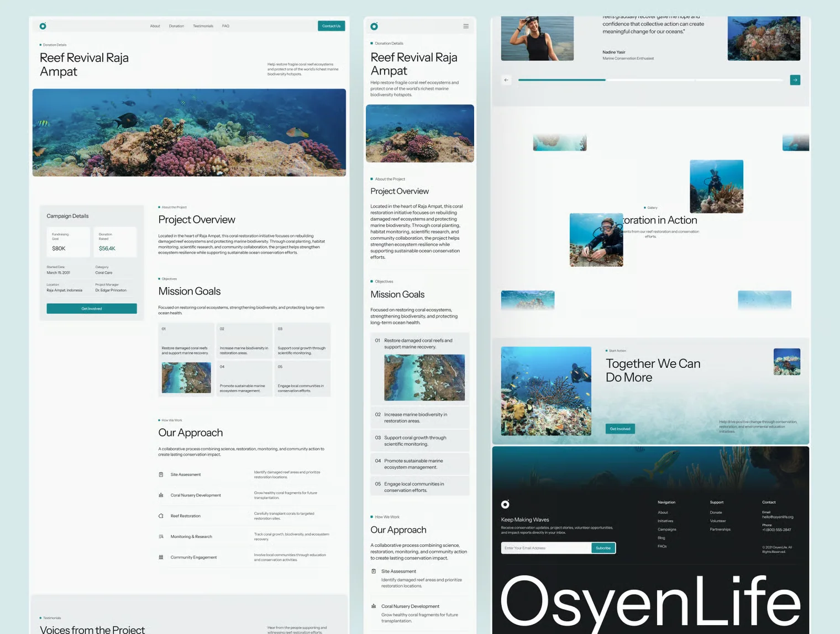Open the footer Donate link
840x634 pixels.
[x=716, y=513]
